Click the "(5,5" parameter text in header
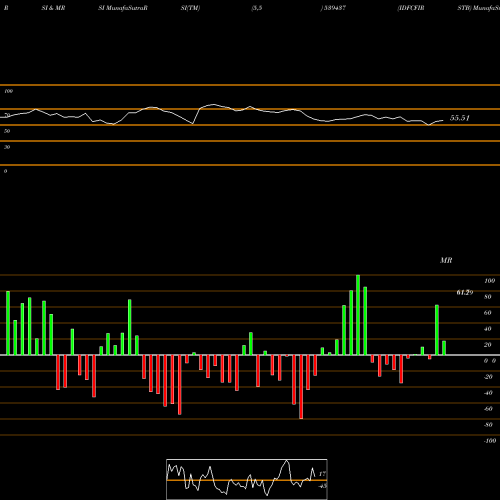This screenshot has height=500, width=500. point(257,8)
